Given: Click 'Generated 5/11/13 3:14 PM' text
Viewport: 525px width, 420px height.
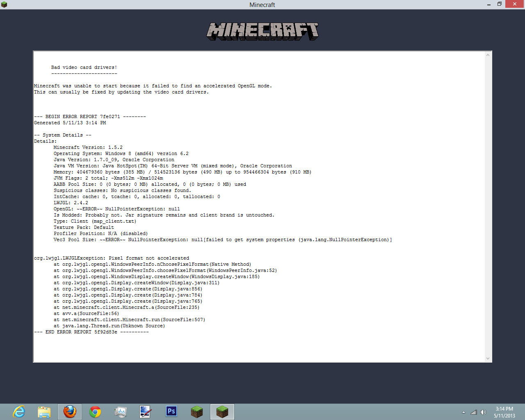Looking at the screenshot, I should (70, 123).
